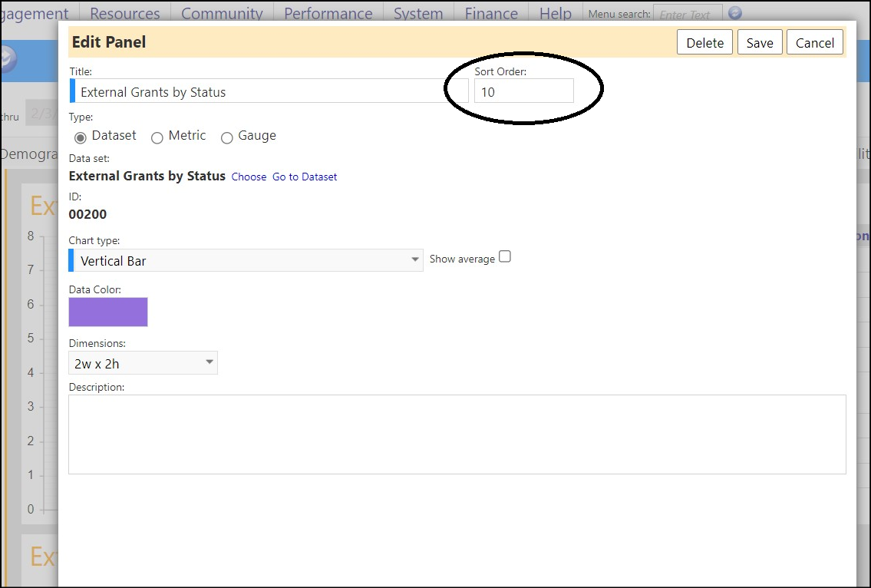Click the Edit Panel heading
Image resolution: width=871 pixels, height=588 pixels.
109,42
